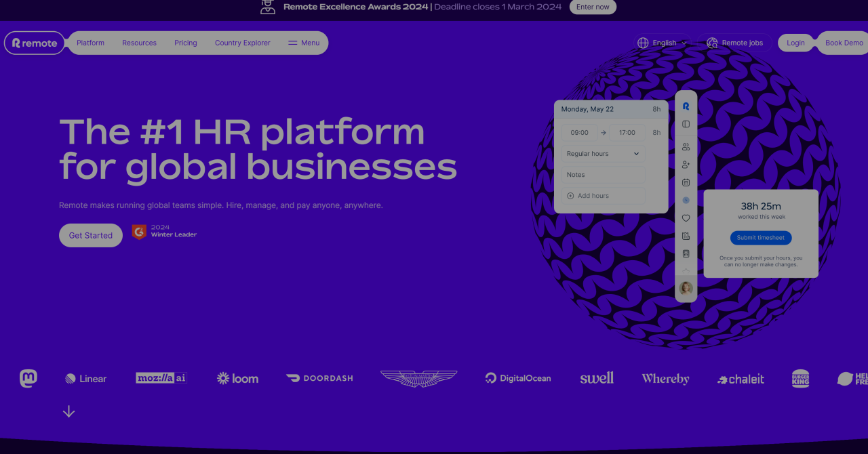
Task: Select the Loom logo
Action: tap(237, 378)
